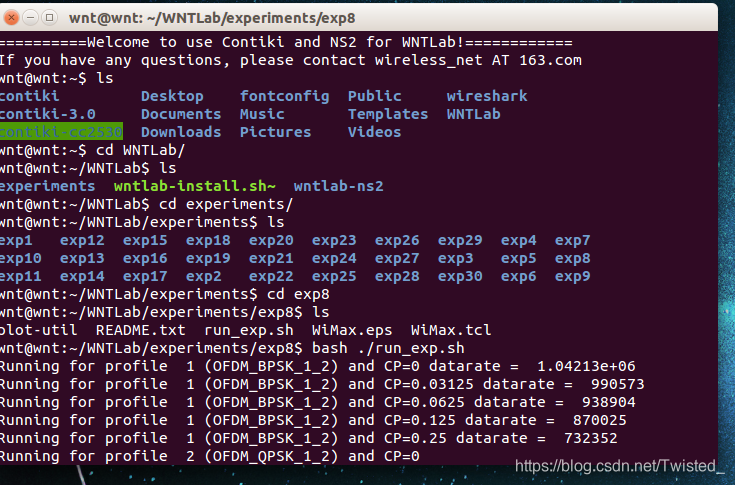This screenshot has height=485, width=735.
Task: Click the datarate value 870025
Action: pyautogui.click(x=600, y=420)
